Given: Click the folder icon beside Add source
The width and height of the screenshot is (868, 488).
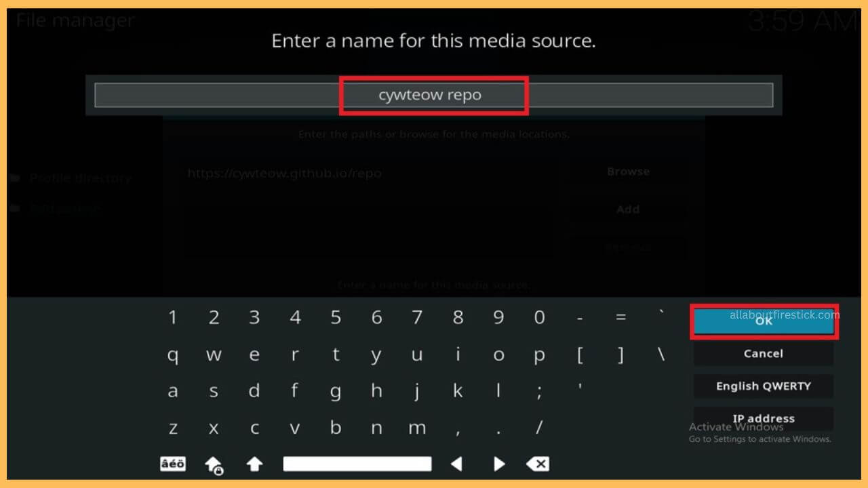Looking at the screenshot, I should tap(16, 208).
